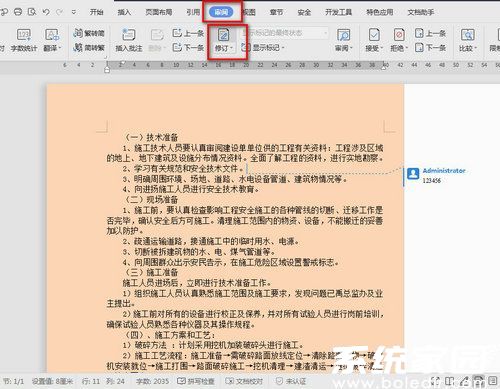
Task: Expand the 修订 dropdown arrow
Action: 231,48
